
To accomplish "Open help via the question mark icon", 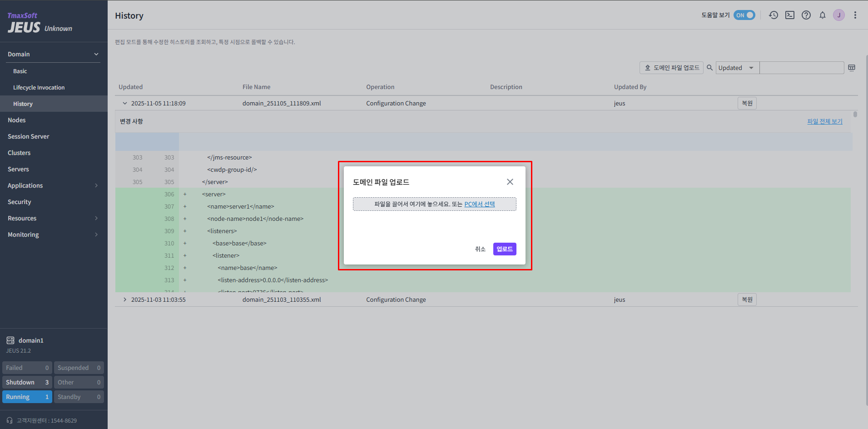I will 806,15.
